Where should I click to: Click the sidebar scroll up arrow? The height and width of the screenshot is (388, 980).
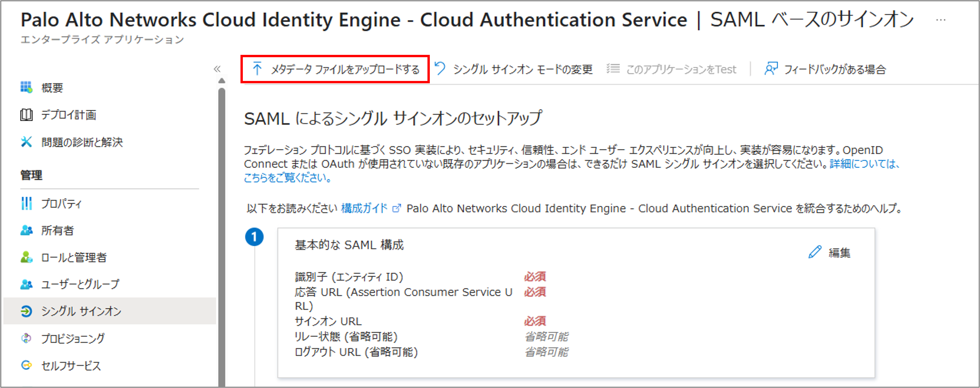(222, 81)
